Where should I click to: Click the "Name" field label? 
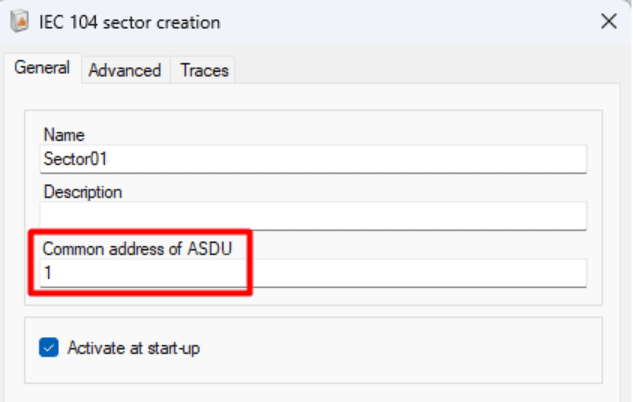click(64, 135)
